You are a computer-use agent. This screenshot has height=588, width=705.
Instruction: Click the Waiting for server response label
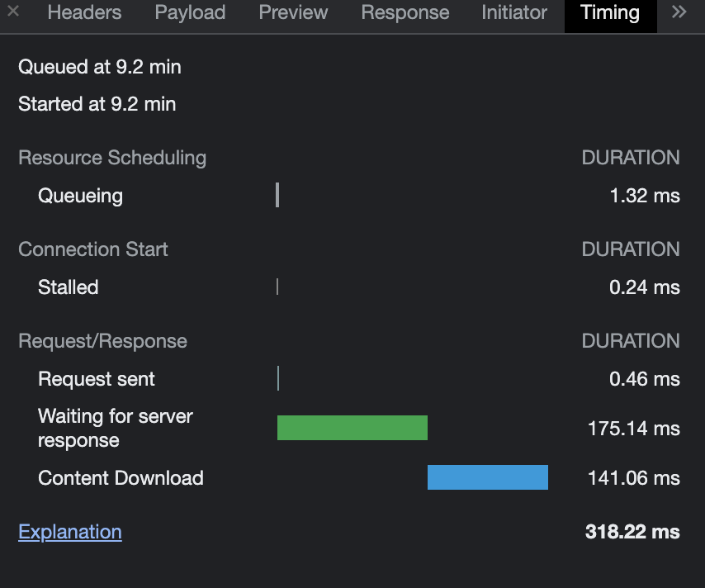pos(115,428)
